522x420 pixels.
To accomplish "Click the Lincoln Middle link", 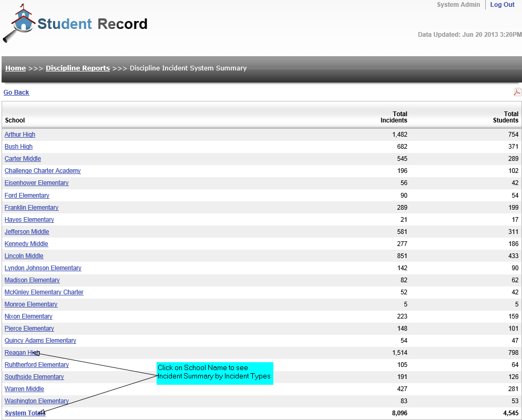I will (24, 256).
